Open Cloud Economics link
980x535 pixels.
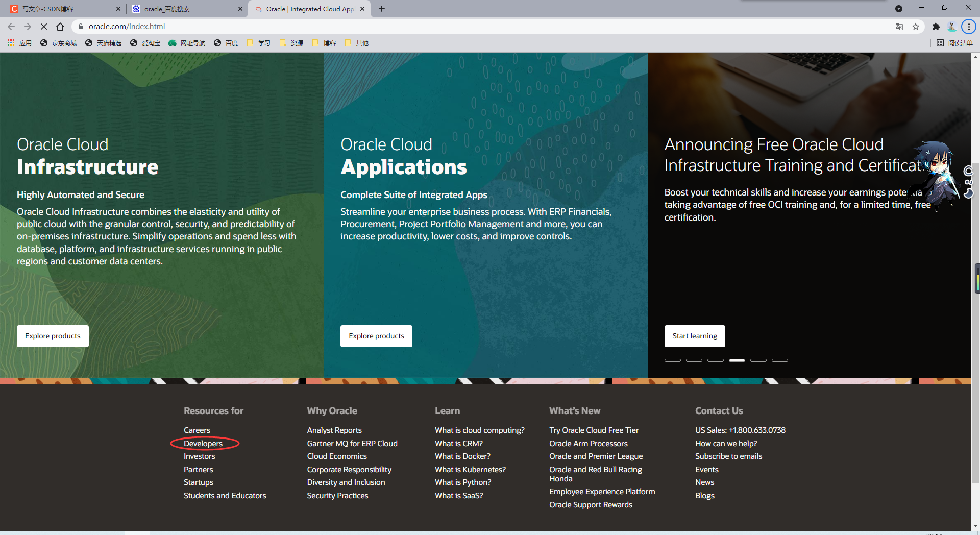[x=337, y=456]
